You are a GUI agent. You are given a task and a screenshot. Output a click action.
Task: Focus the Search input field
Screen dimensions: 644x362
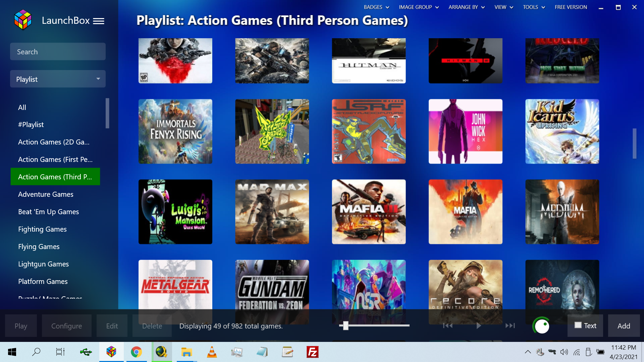coord(58,51)
